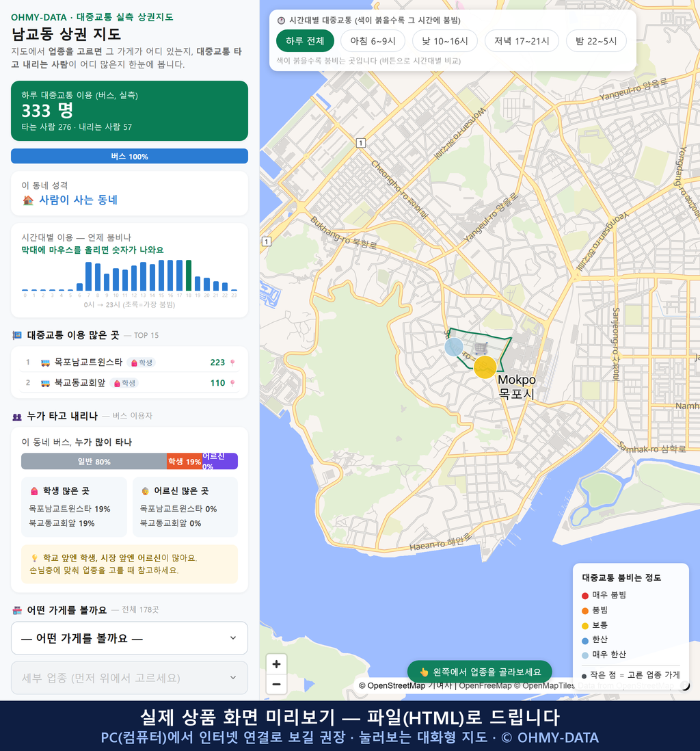
Task: Click the 학생 badge next to 목포남교트윈스타
Action: pos(142,363)
